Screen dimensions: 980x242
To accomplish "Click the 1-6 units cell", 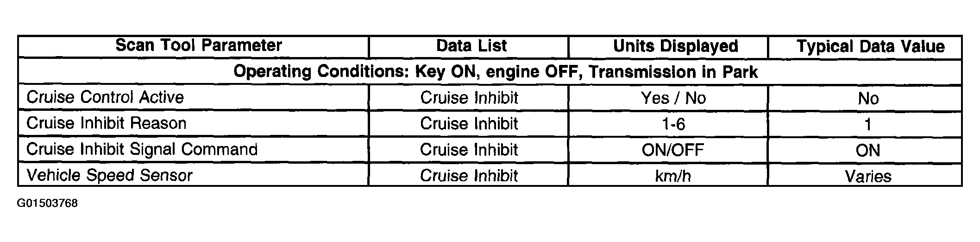I will click(674, 124).
